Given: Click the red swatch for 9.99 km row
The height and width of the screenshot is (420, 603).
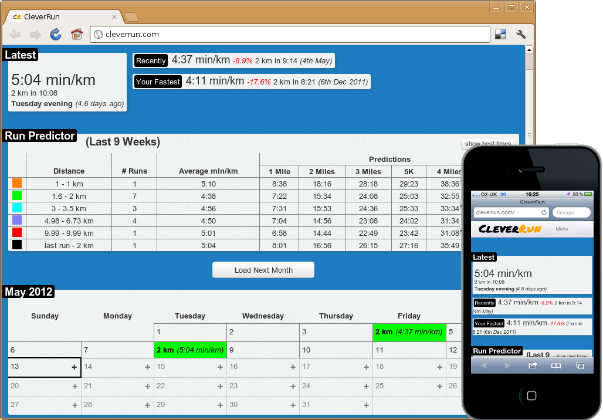Looking at the screenshot, I should 17,232.
